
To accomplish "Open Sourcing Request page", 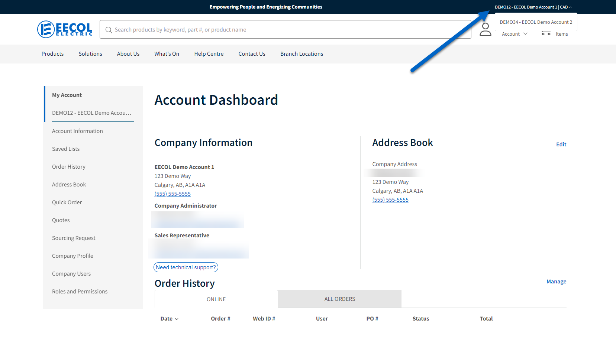I will tap(74, 238).
